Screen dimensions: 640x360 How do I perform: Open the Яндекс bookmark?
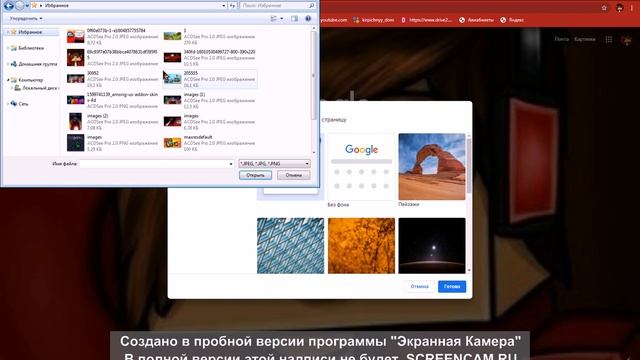click(512, 20)
